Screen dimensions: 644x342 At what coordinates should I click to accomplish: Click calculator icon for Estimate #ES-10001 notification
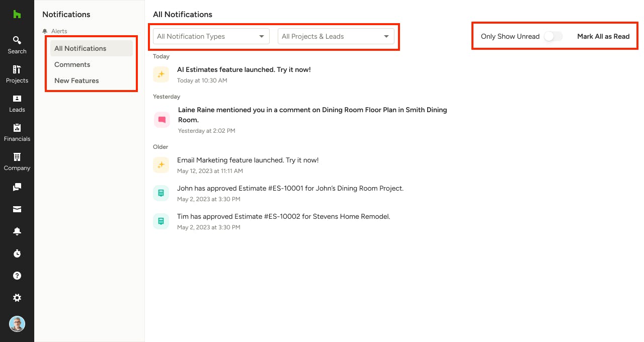point(161,193)
